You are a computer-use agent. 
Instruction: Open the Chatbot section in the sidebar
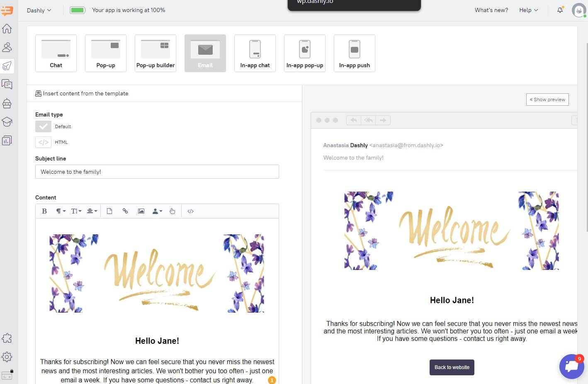7,103
